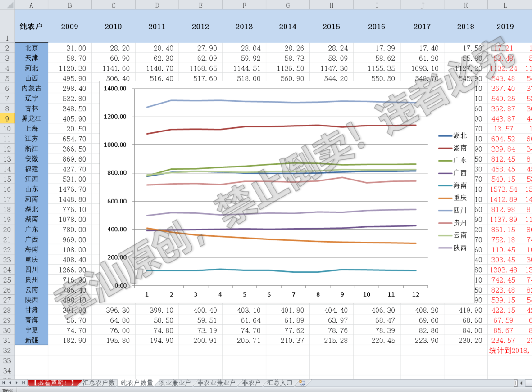Select row 9 header

click(x=7, y=119)
